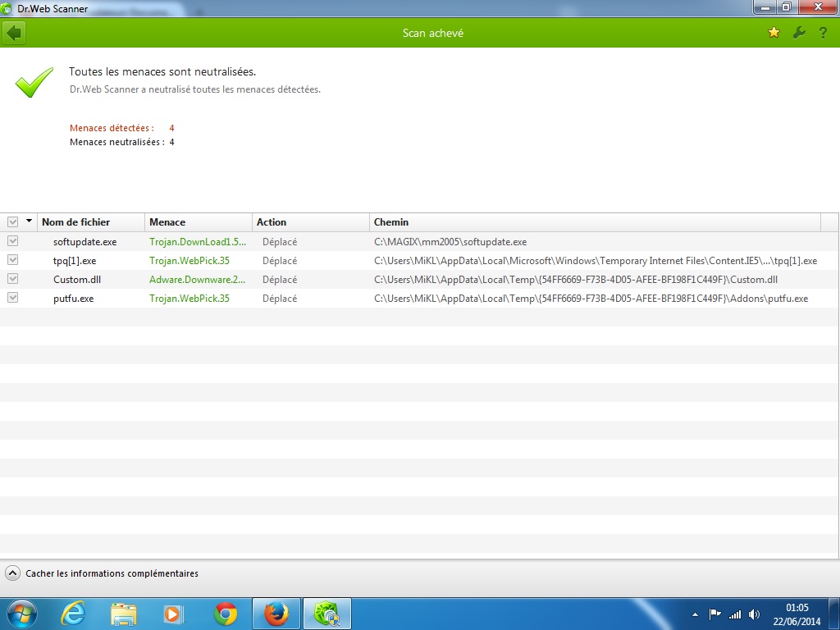Click Trojan.WebPick.35 threat link for putfu.exe

(x=189, y=299)
